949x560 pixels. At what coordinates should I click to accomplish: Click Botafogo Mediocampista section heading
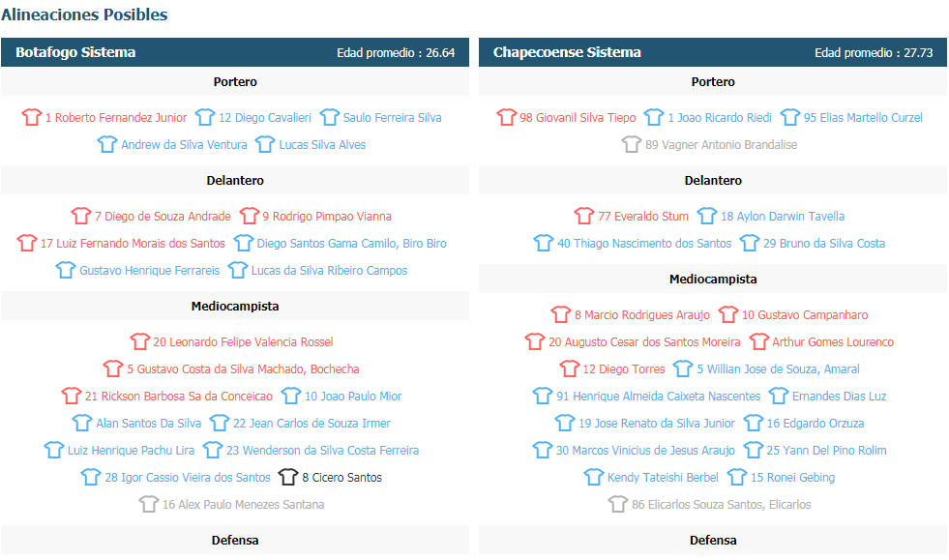coord(235,307)
